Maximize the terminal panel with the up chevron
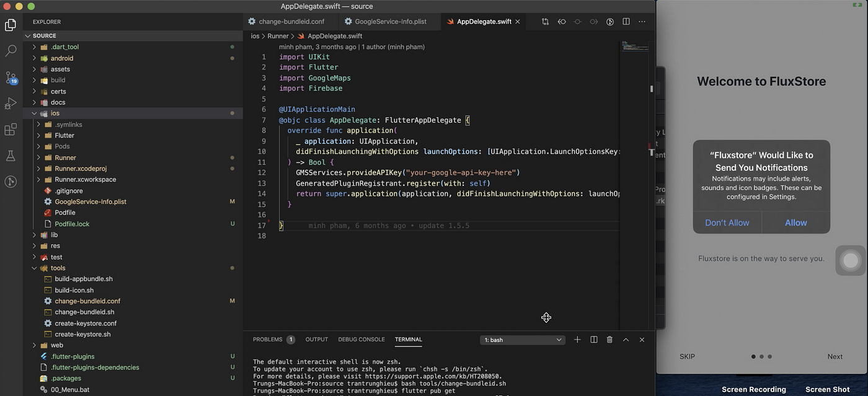The height and width of the screenshot is (396, 868). point(626,340)
